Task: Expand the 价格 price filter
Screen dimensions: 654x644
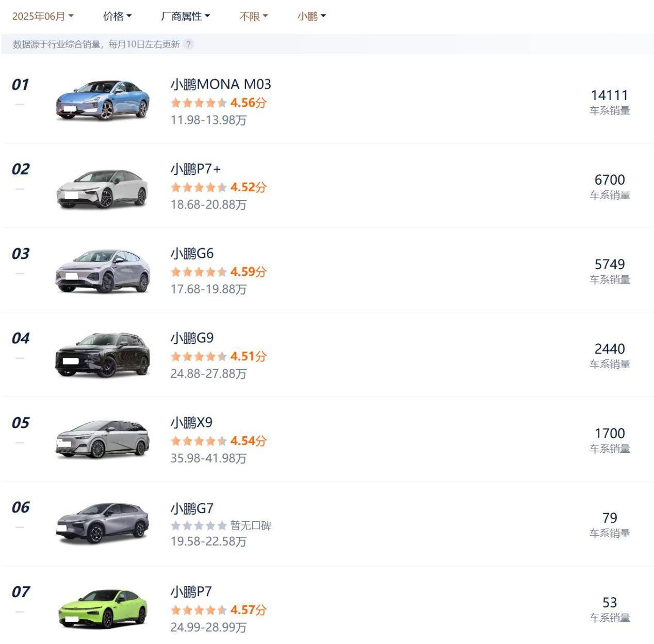Action: 117,16
